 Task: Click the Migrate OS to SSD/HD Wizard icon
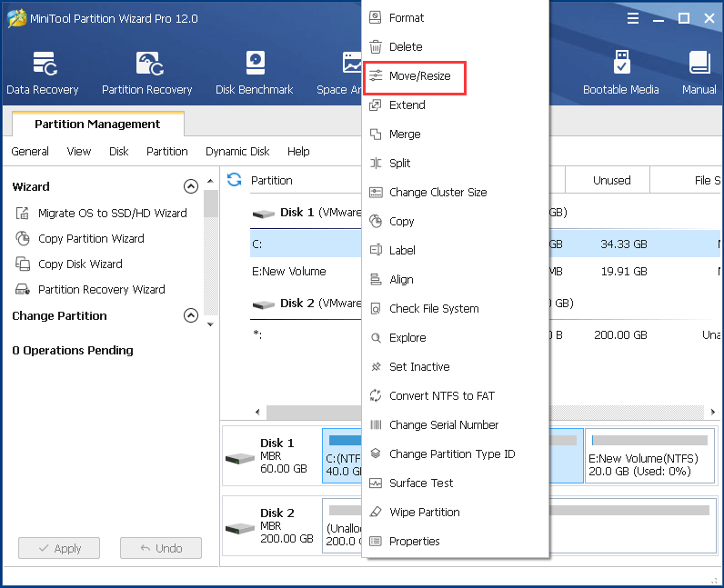pos(23,213)
